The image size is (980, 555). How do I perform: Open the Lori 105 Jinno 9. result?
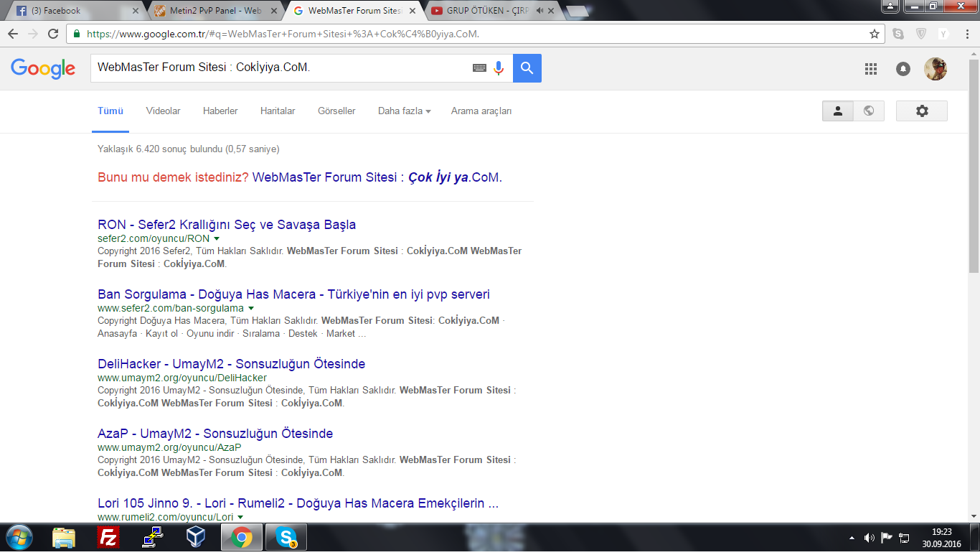(x=298, y=503)
